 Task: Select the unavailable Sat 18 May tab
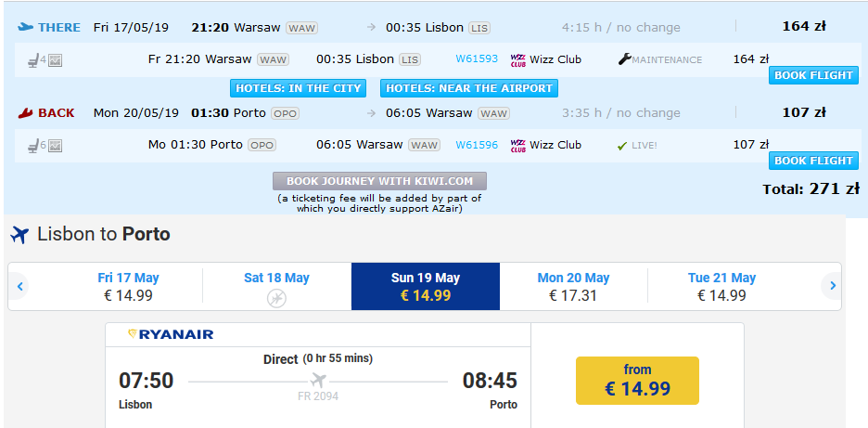(276, 287)
